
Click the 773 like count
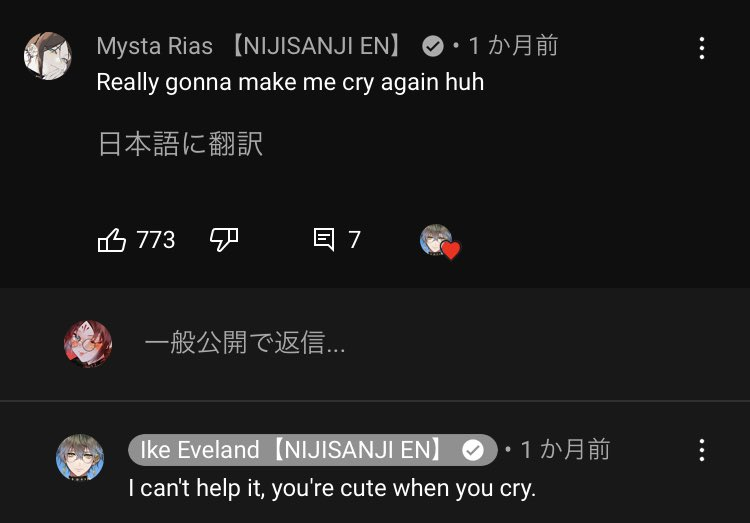point(156,240)
